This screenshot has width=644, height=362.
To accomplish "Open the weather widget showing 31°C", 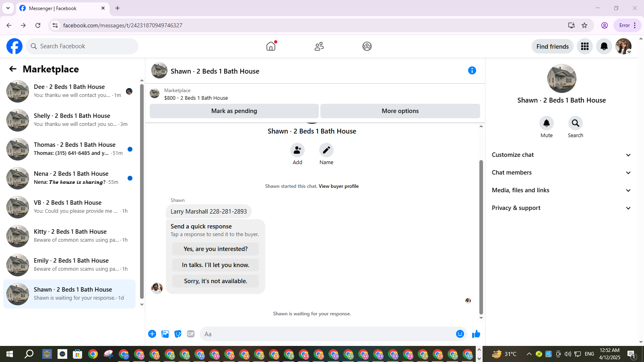I will [x=504, y=354].
